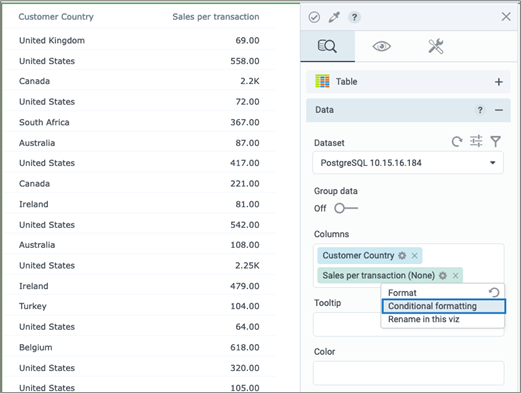521x394 pixels.
Task: Click the dataset filter funnel icon
Action: click(496, 141)
